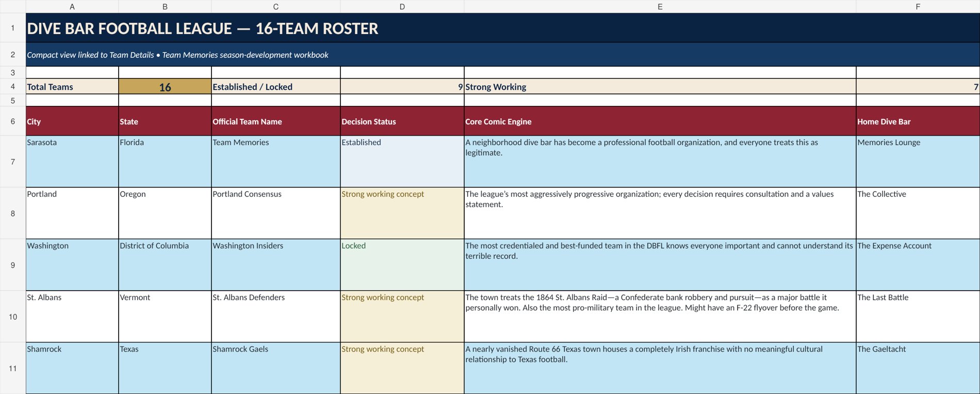Click the 'Official Team Name' heading cell
Image resolution: width=980 pixels, height=394 pixels.
pyautogui.click(x=276, y=121)
